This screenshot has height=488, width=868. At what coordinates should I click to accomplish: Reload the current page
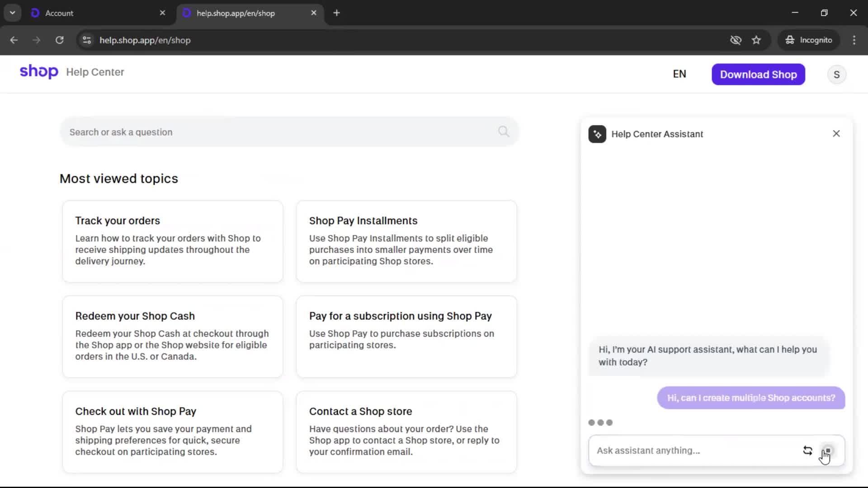[60, 40]
